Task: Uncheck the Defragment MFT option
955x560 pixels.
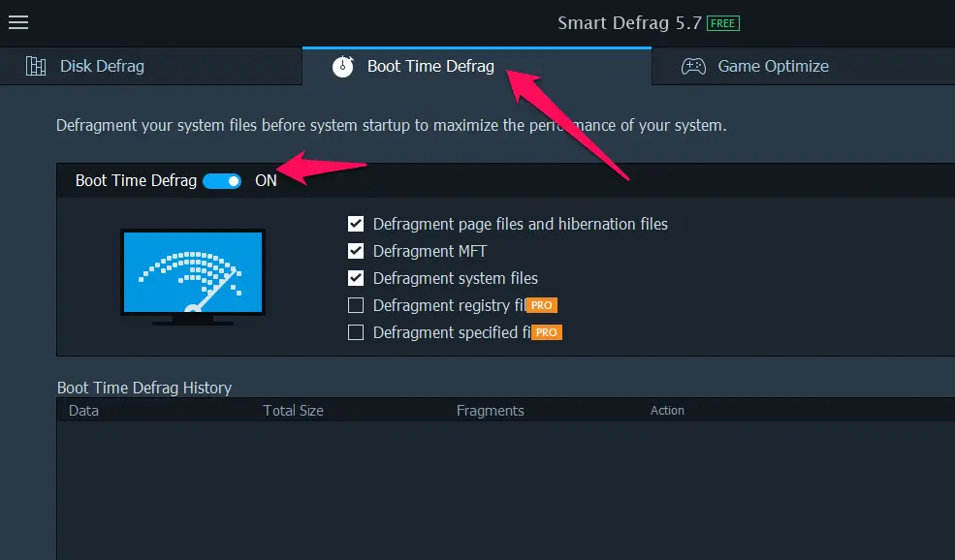Action: click(356, 251)
